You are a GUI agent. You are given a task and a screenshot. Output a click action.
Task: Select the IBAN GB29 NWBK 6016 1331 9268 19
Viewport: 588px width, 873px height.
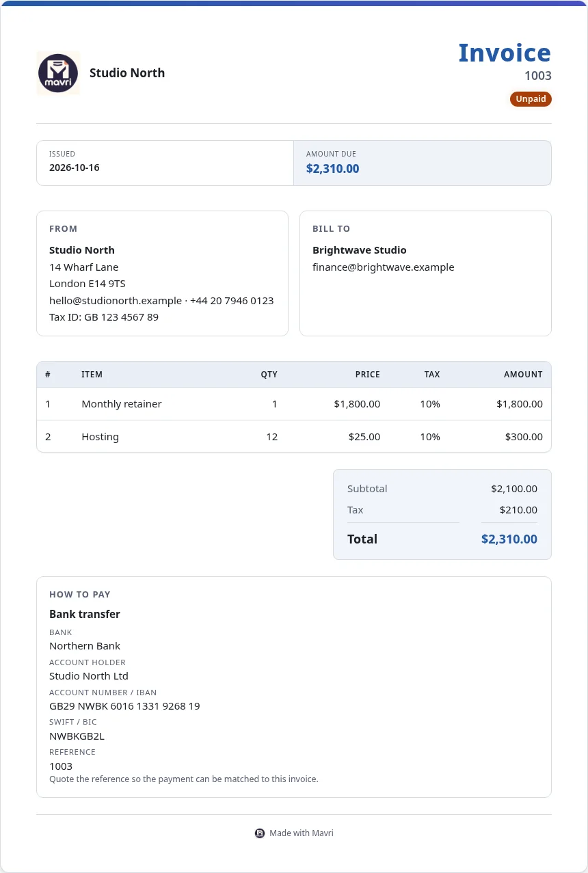(x=124, y=706)
